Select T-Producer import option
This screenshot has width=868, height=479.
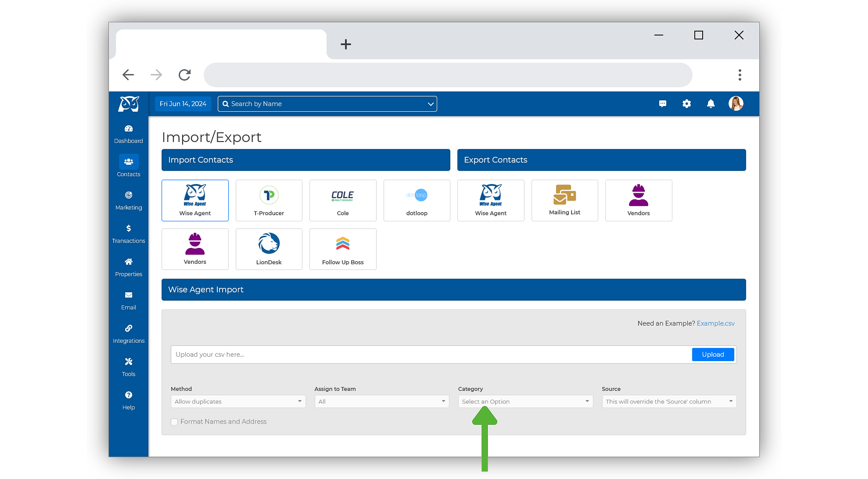pos(269,201)
